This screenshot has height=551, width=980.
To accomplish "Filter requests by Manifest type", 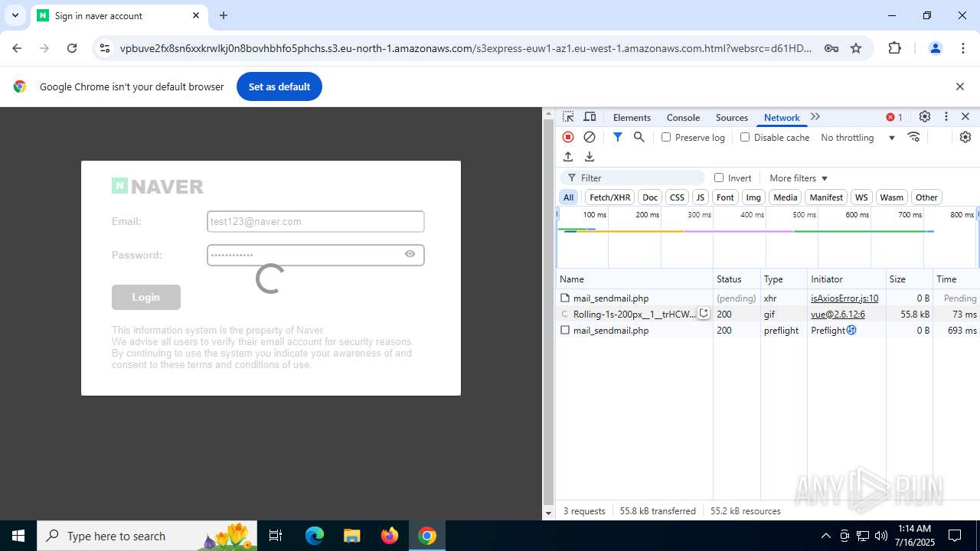I will (x=826, y=197).
